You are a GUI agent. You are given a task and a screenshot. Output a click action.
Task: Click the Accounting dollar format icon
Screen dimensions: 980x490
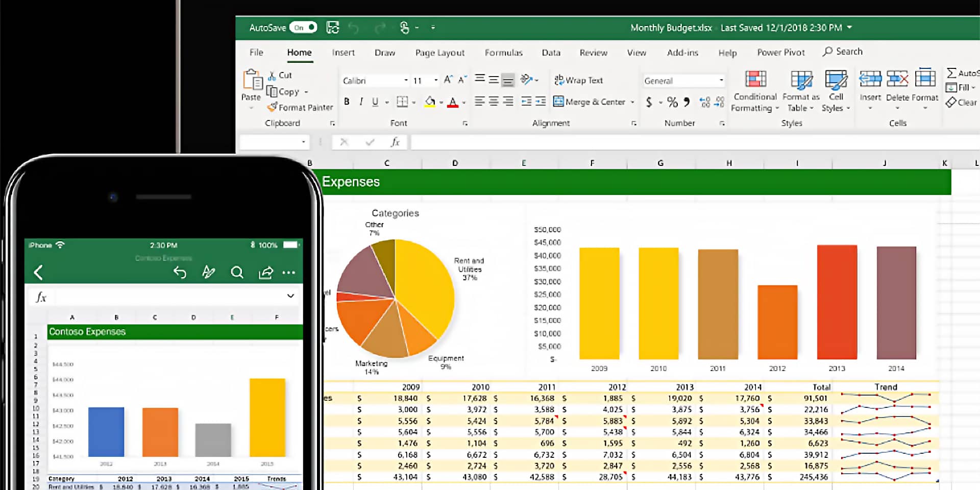(x=649, y=102)
